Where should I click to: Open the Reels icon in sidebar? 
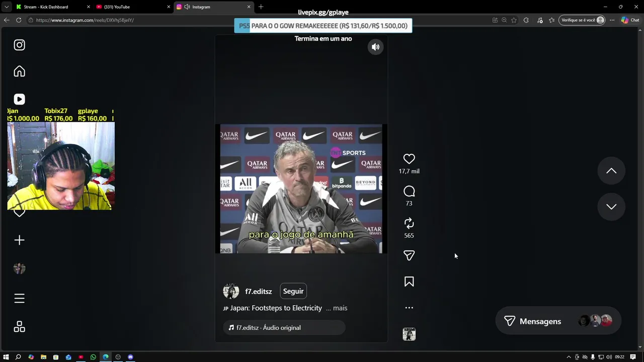[19, 99]
